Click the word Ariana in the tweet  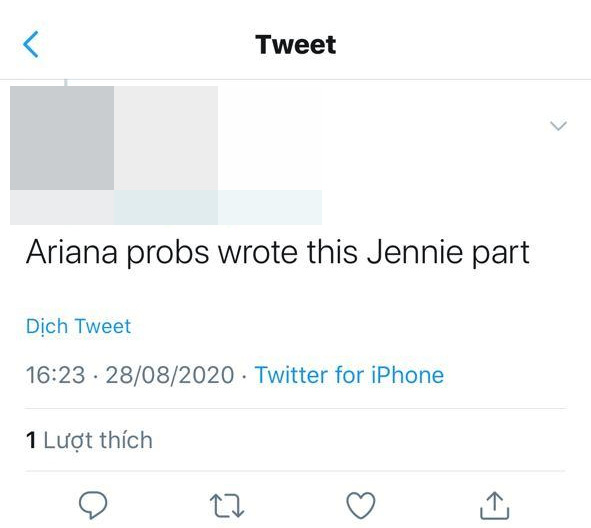coord(72,252)
